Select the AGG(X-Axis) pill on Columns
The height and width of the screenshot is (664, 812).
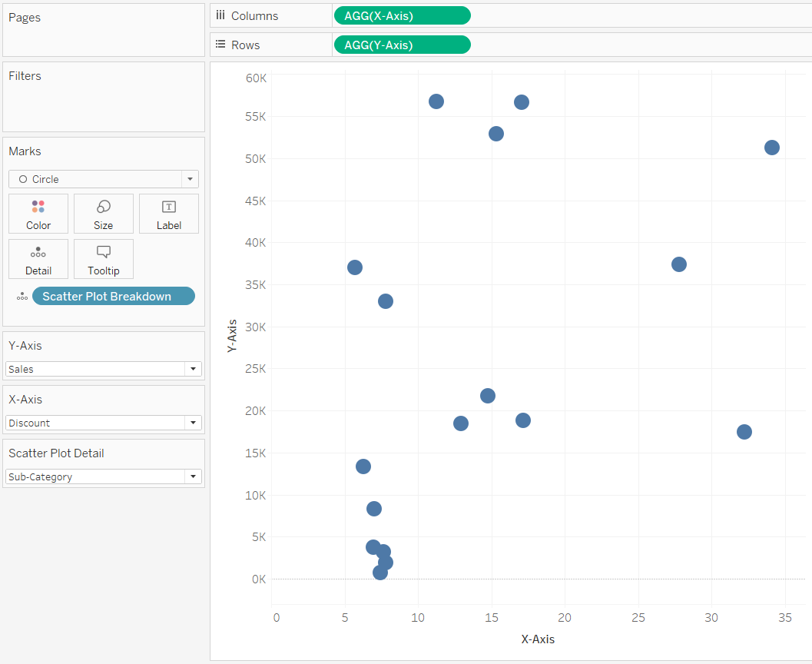(402, 15)
